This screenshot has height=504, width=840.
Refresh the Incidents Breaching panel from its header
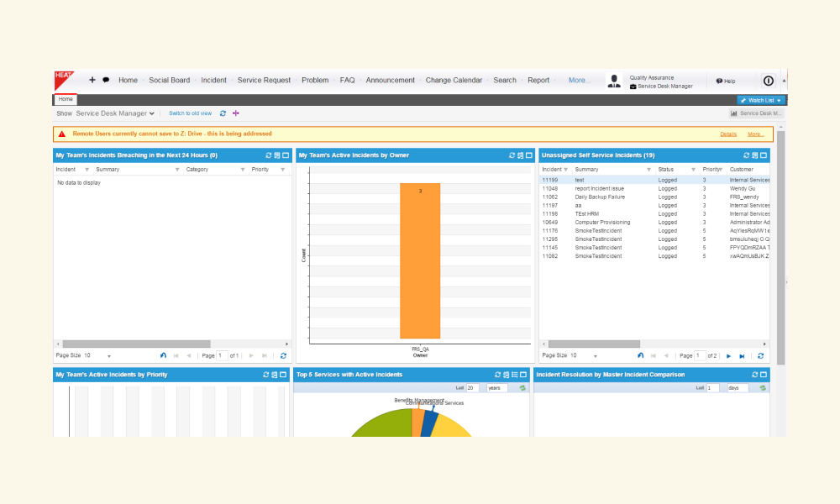(269, 155)
